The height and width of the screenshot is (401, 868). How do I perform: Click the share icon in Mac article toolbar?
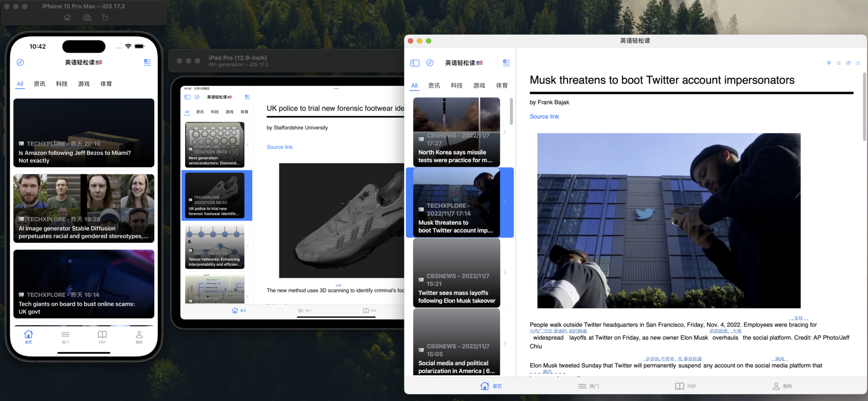tap(858, 63)
